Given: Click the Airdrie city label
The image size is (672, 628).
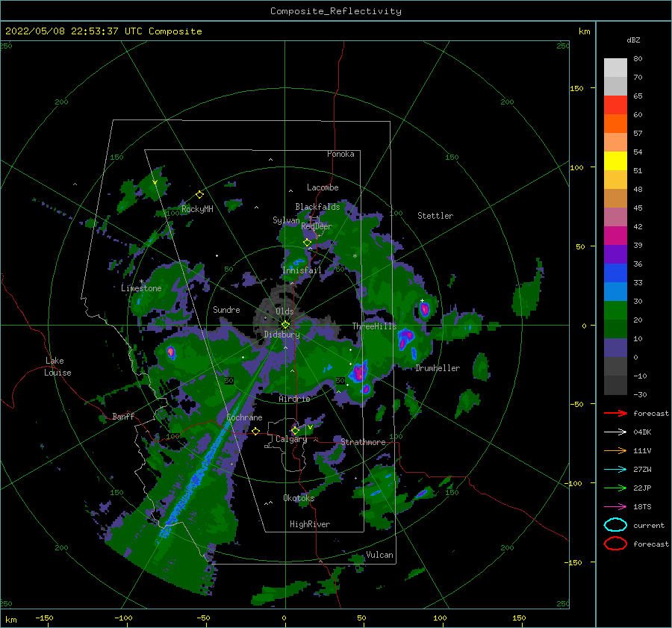Looking at the screenshot, I should pos(294,399).
